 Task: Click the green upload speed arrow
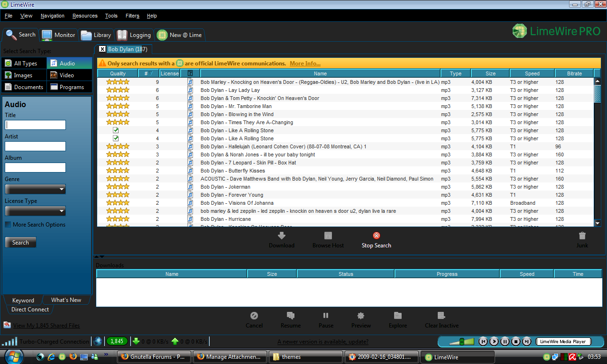coord(175,341)
